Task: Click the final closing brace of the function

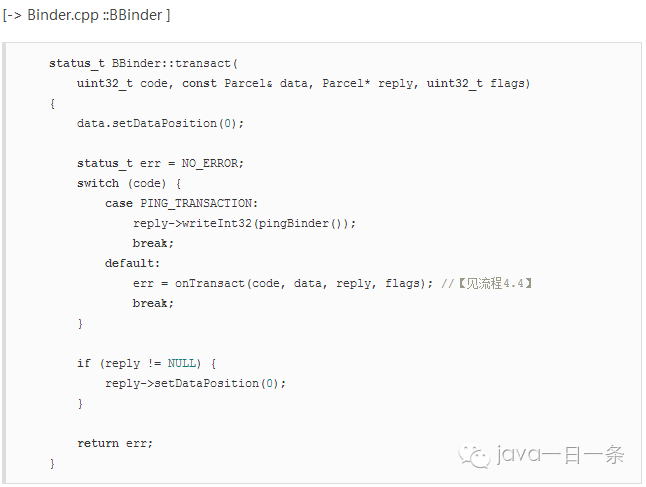Action: 52,463
